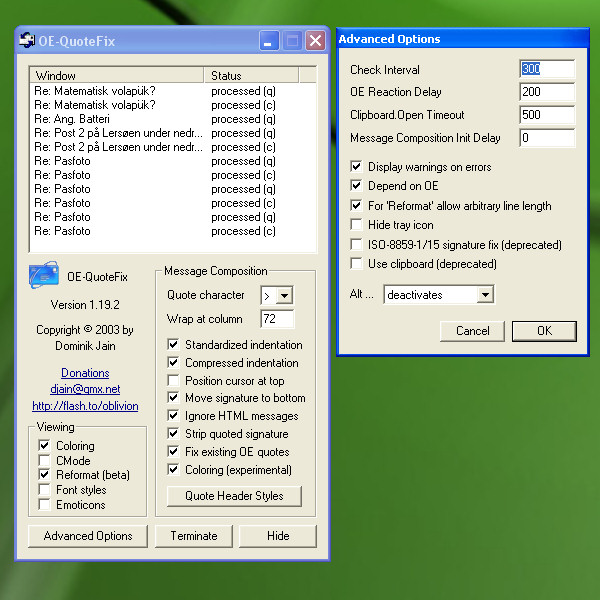The height and width of the screenshot is (600, 600).
Task: Open the Alt deactivates dropdown
Action: [x=485, y=295]
